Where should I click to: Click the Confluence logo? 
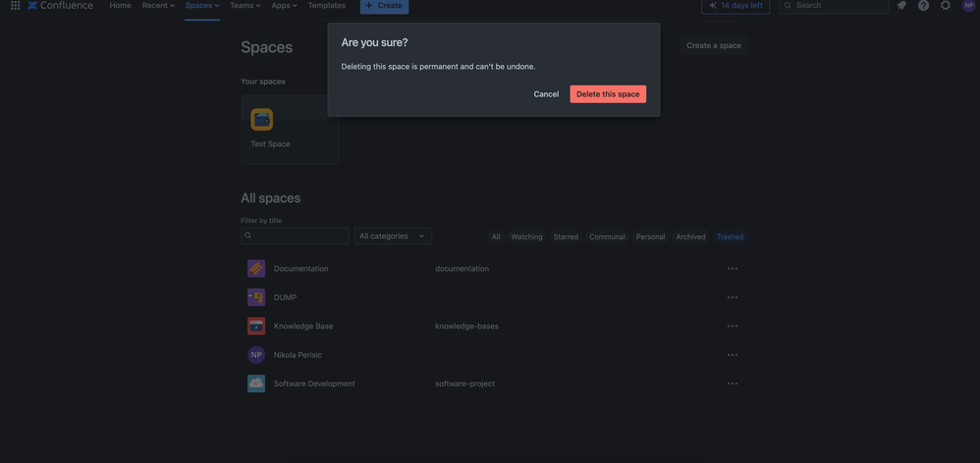[x=60, y=5]
